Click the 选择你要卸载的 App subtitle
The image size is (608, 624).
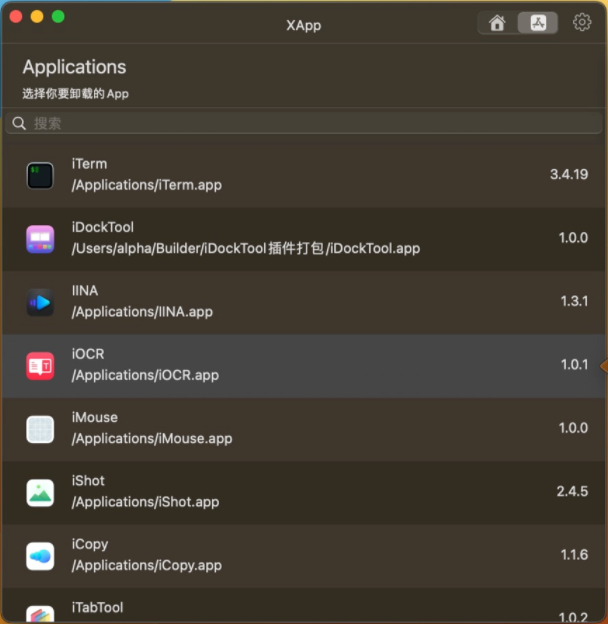[x=76, y=94]
